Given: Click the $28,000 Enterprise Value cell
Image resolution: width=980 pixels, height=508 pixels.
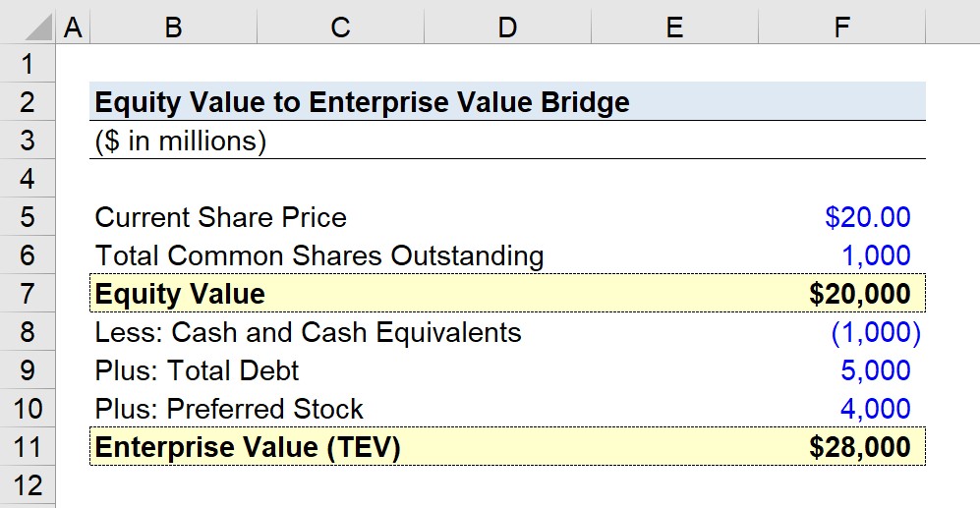Looking at the screenshot, I should [841, 447].
